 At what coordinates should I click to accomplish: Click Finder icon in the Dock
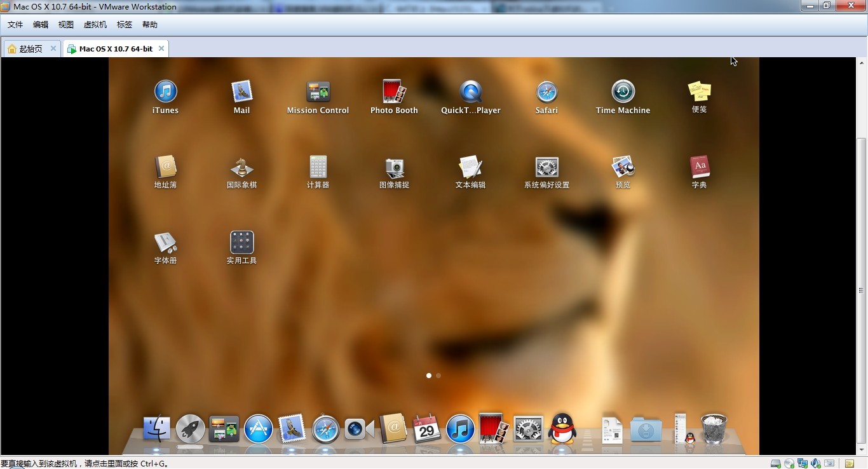tap(156, 429)
